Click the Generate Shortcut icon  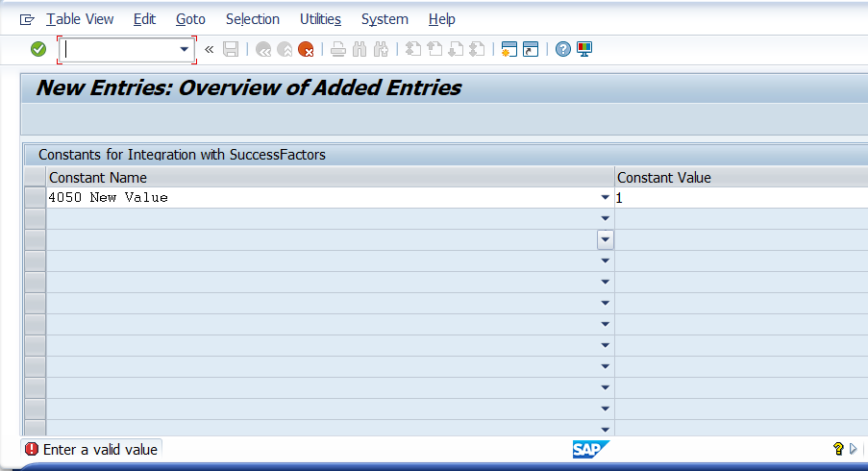[x=531, y=49]
